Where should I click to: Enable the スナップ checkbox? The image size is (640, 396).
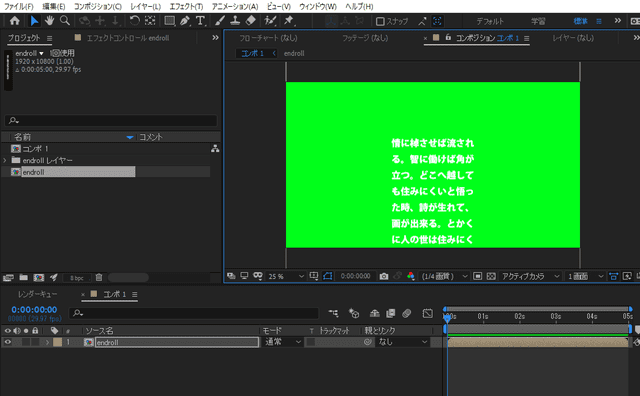[x=380, y=21]
